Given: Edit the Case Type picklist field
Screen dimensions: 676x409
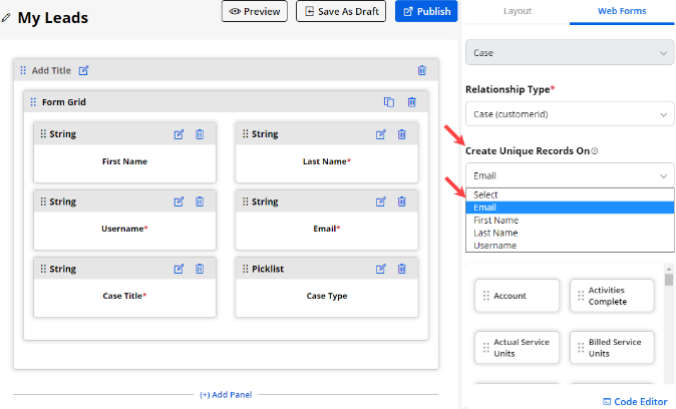Looking at the screenshot, I should click(x=380, y=268).
